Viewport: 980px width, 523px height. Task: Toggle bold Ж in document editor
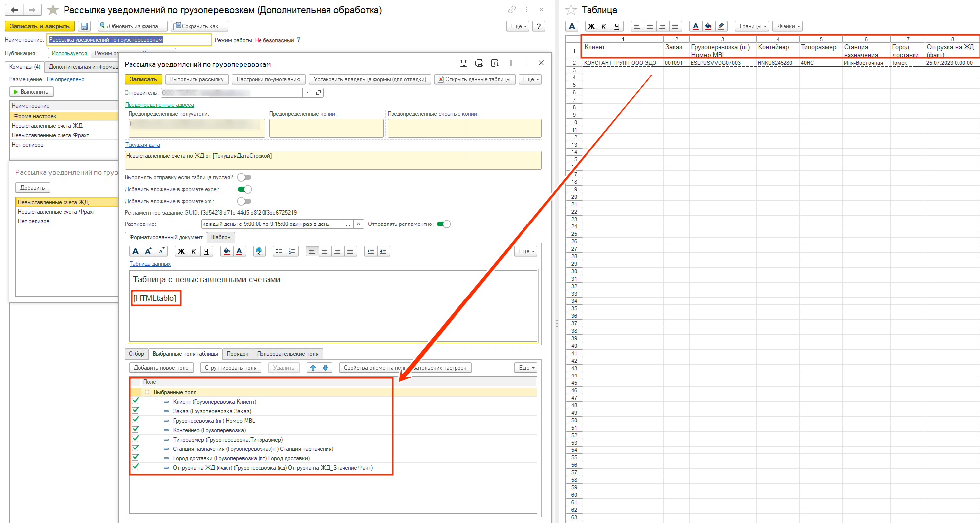coord(181,251)
